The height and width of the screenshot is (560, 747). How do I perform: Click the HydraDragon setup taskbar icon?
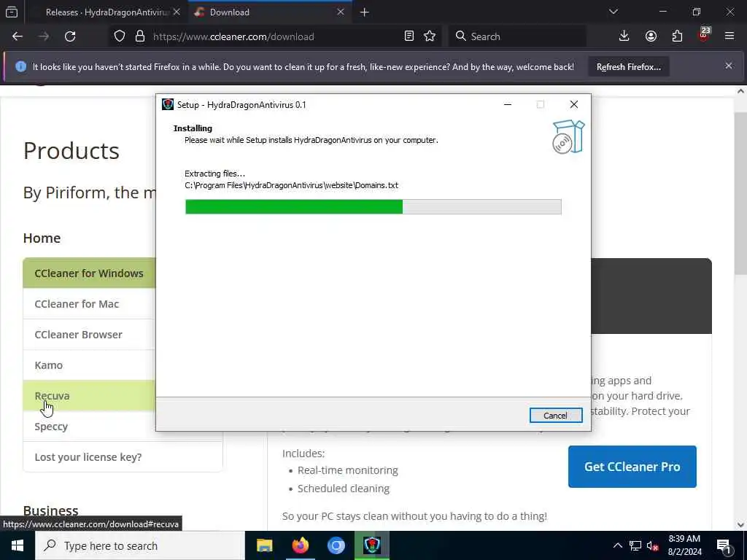pos(372,545)
